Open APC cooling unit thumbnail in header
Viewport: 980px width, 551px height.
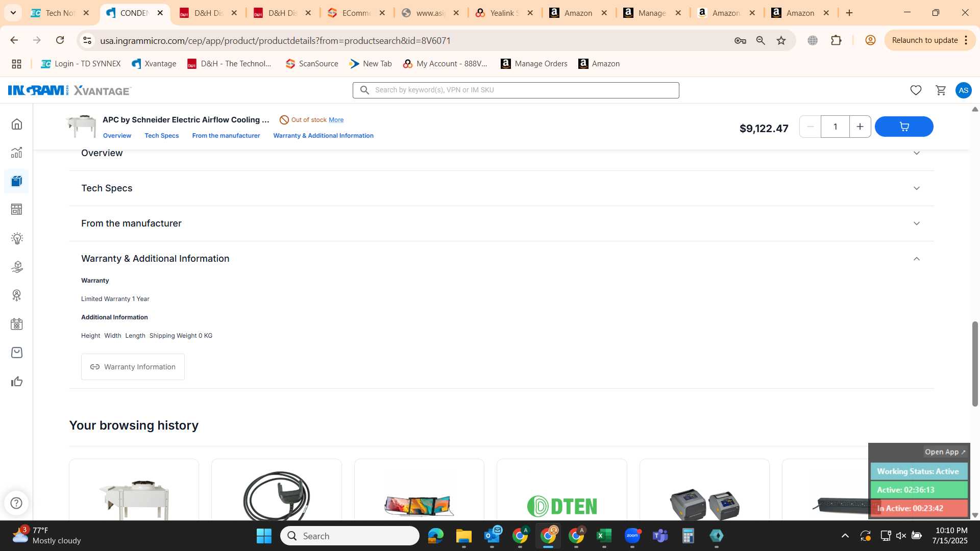point(81,127)
